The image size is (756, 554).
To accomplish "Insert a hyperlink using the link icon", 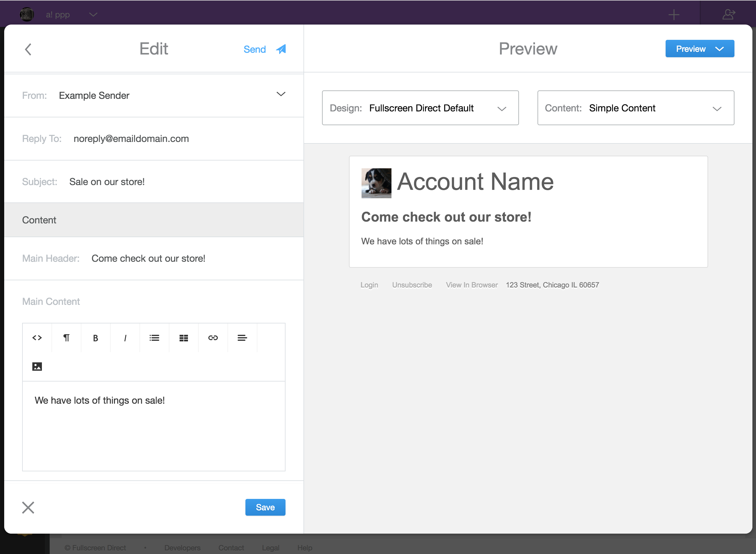I will 213,338.
